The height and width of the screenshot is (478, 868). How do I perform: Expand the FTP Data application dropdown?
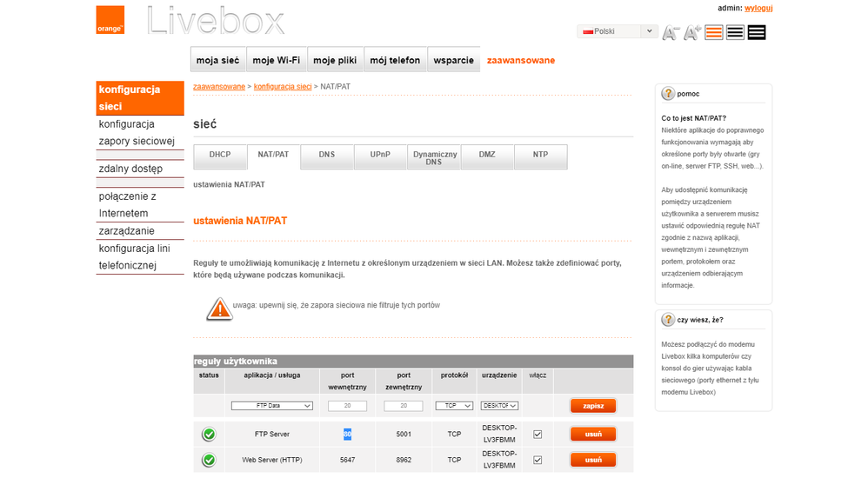[271, 406]
